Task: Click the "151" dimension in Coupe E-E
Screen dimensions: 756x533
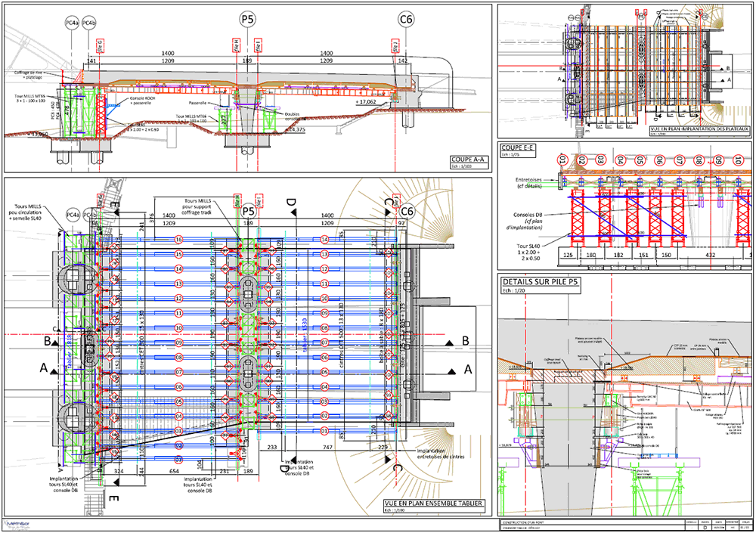Action: coord(643,256)
